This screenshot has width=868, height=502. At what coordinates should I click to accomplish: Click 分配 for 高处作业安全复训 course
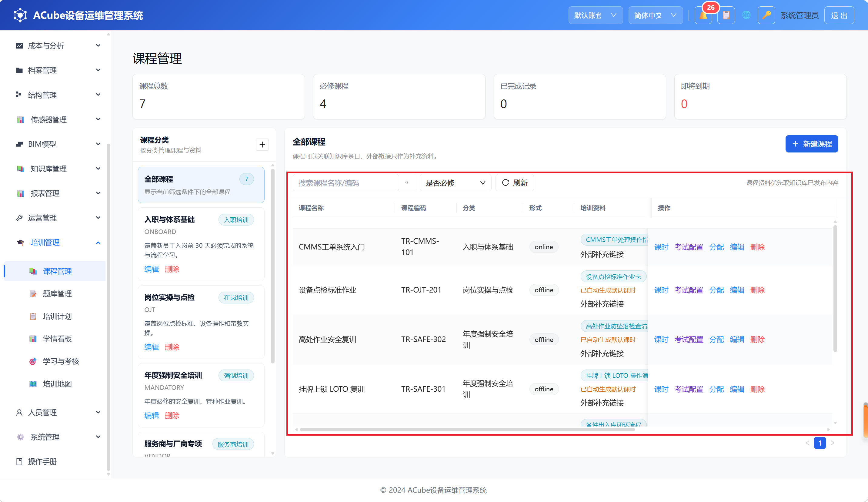pos(716,340)
